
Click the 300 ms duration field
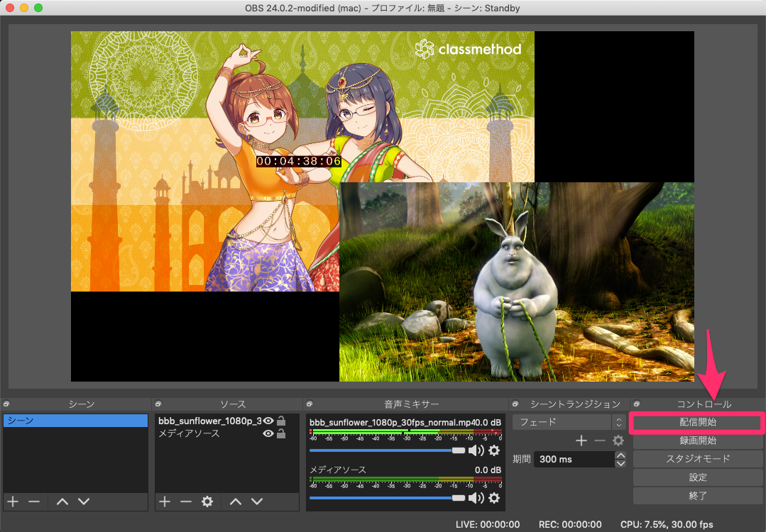click(x=574, y=459)
